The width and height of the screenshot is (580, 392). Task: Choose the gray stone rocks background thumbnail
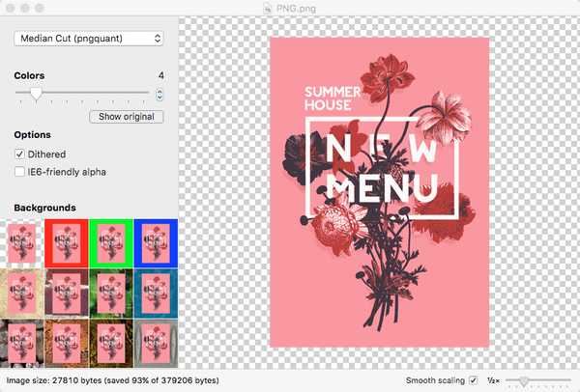21,342
